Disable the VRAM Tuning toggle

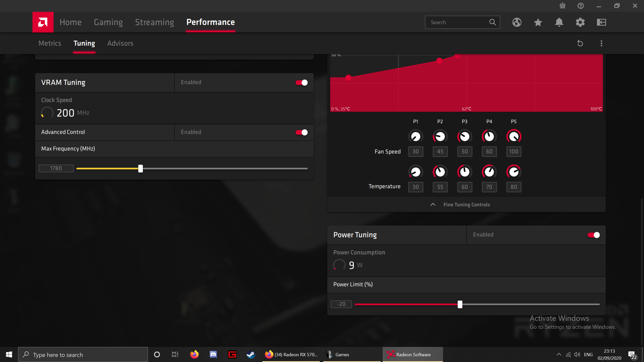[301, 82]
